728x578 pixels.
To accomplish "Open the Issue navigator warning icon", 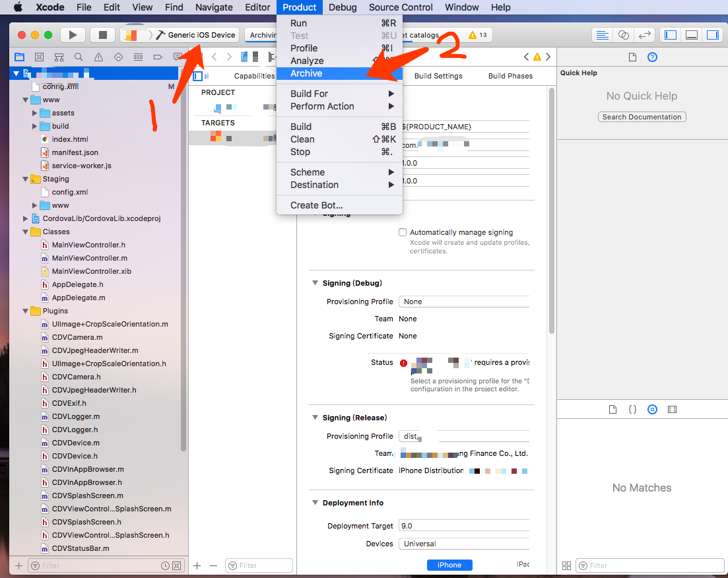I will click(x=98, y=57).
